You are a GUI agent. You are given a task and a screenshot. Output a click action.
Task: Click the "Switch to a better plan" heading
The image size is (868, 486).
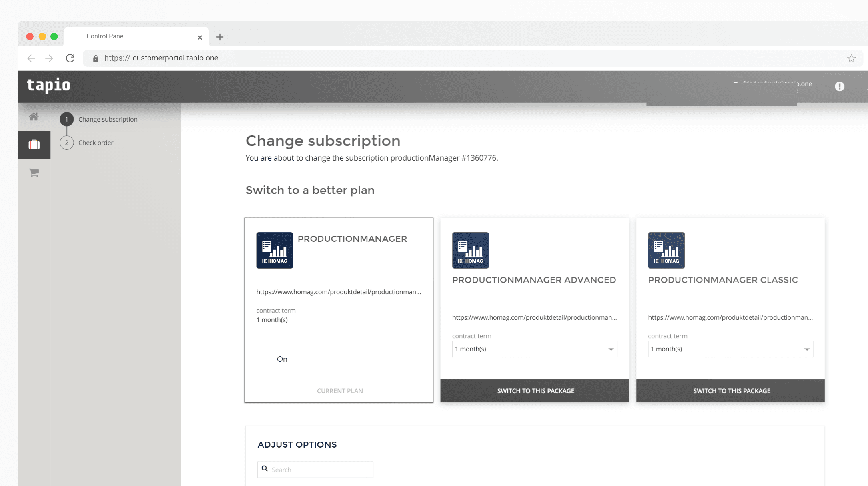[x=310, y=190]
